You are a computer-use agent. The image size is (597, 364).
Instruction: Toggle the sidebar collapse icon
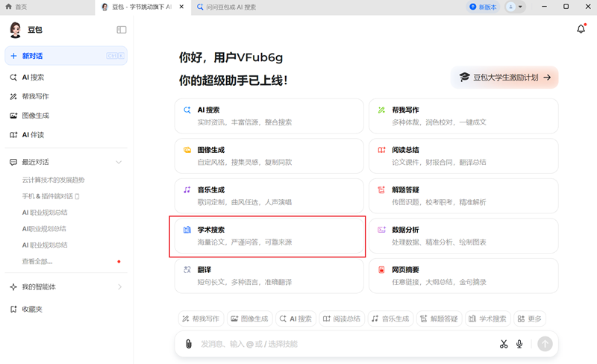[x=122, y=30]
